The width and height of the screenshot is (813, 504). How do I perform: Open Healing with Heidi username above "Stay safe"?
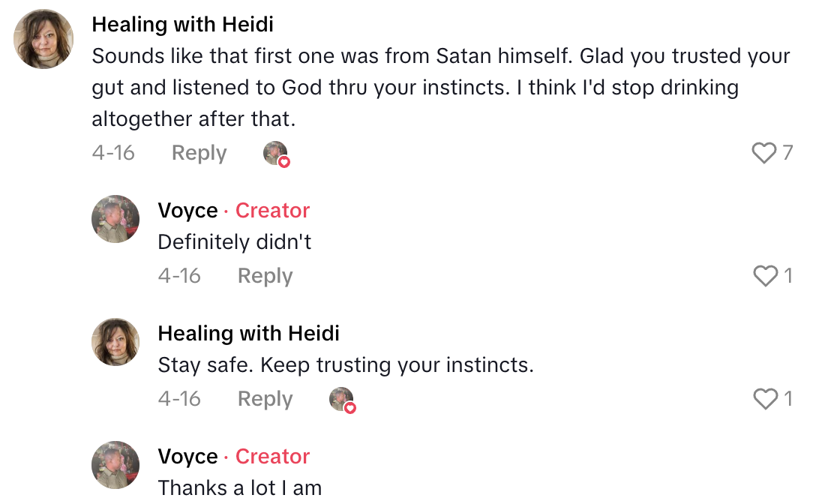[x=248, y=333]
